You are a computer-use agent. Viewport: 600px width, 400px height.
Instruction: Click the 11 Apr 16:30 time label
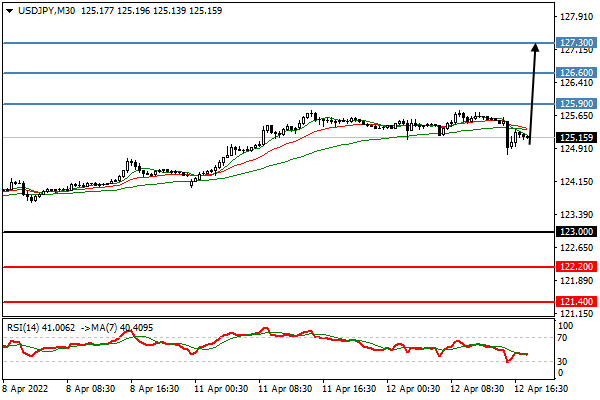(349, 389)
